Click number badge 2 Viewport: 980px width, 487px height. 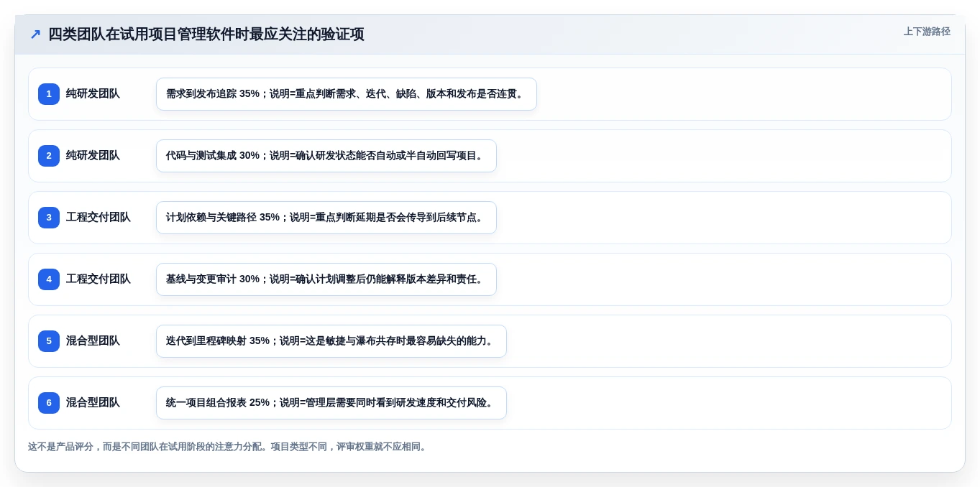click(49, 156)
